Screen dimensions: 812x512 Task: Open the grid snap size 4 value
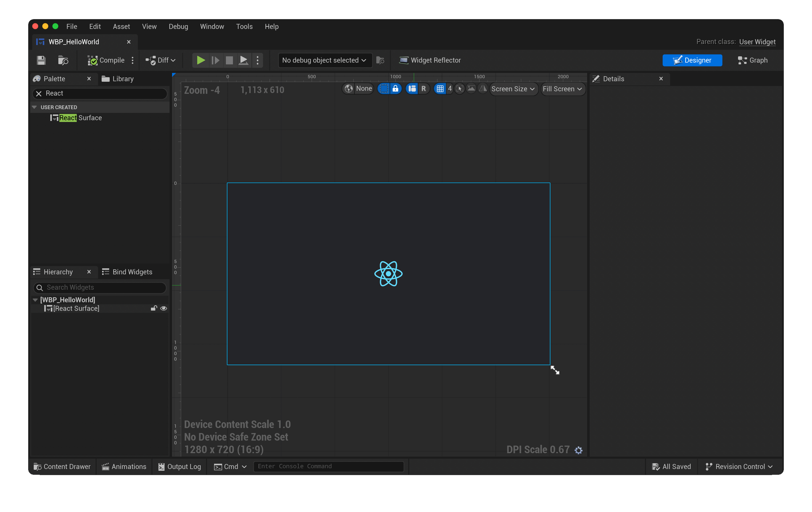click(450, 89)
